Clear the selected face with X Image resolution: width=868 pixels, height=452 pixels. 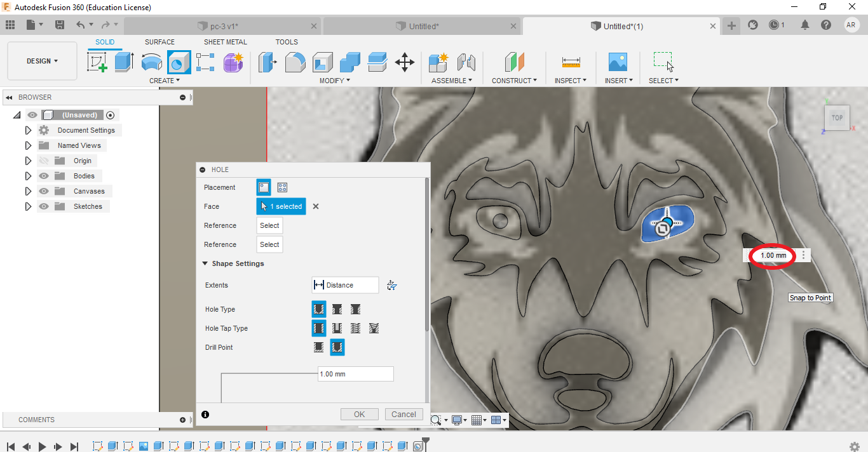click(316, 206)
